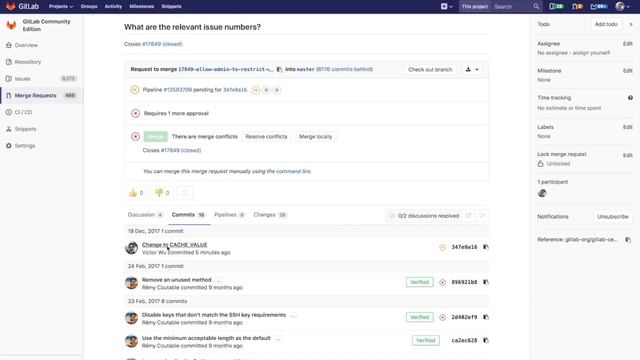Open the command line instructions link
The height and width of the screenshot is (360, 640).
pyautogui.click(x=293, y=171)
